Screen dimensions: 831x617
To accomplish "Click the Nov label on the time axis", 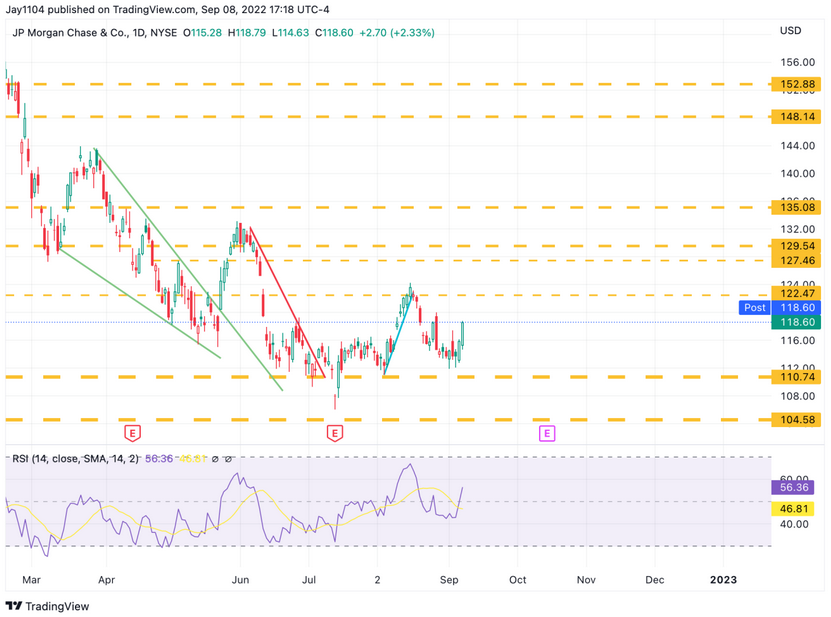I will click(586, 580).
